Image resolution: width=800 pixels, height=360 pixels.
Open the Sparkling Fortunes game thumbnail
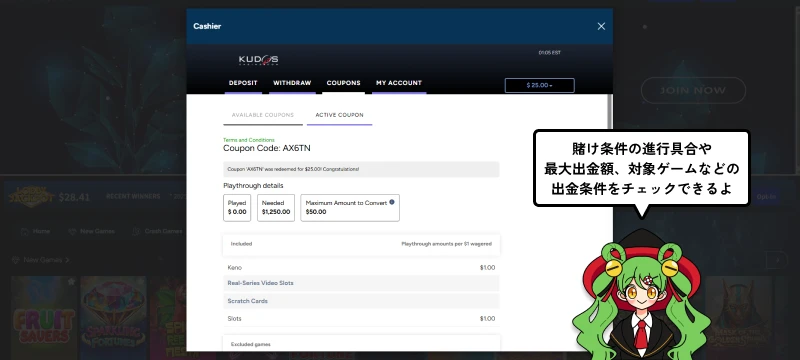coord(113,318)
